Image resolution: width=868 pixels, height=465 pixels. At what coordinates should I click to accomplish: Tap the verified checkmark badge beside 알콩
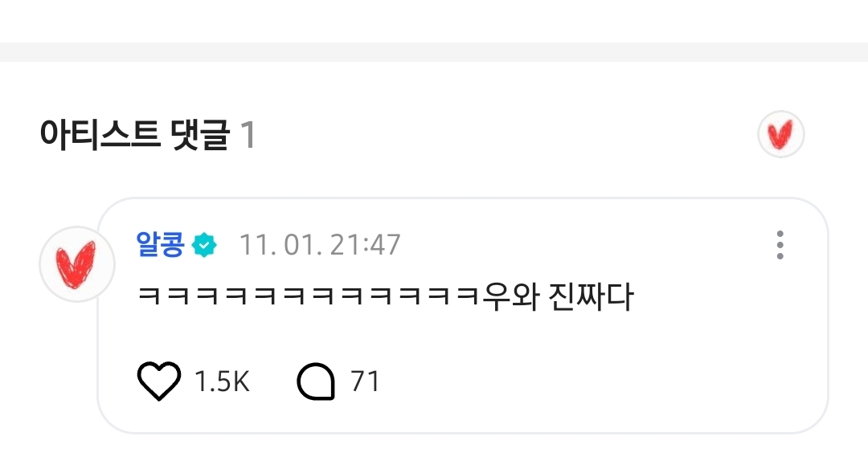click(x=204, y=245)
